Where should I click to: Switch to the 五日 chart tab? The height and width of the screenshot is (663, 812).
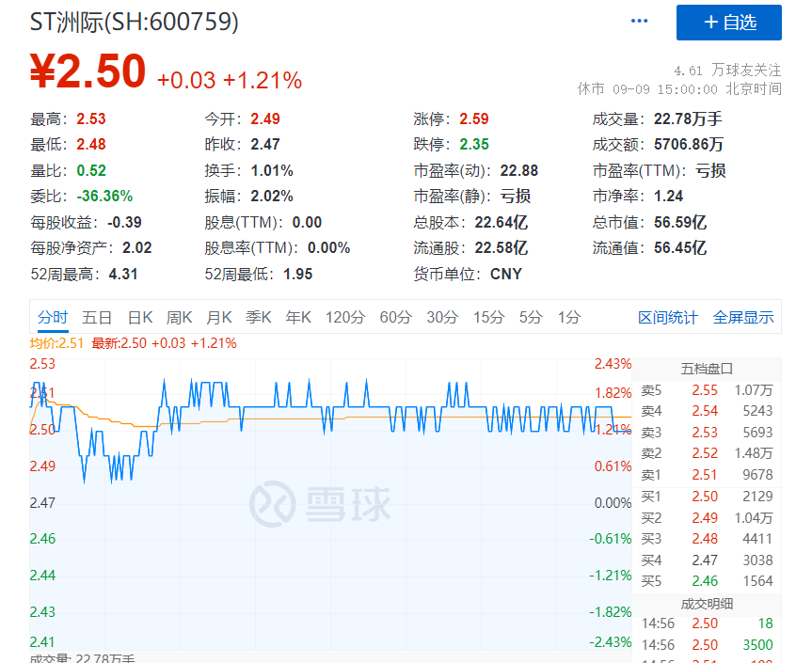97,318
